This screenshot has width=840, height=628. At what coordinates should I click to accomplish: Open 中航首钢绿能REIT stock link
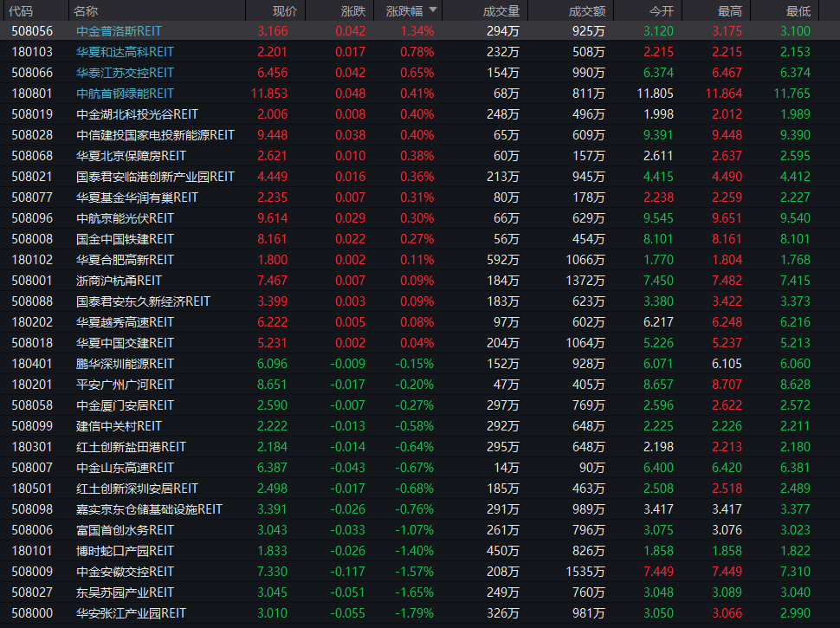125,94
